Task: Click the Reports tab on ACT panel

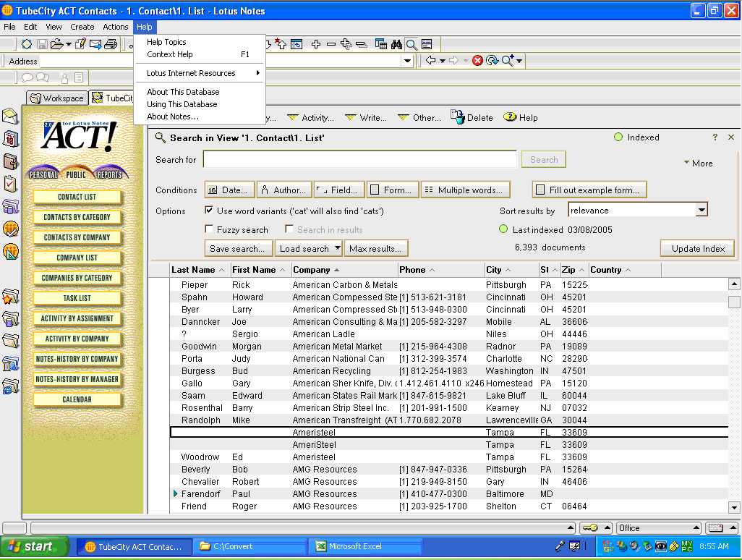Action: pos(110,174)
